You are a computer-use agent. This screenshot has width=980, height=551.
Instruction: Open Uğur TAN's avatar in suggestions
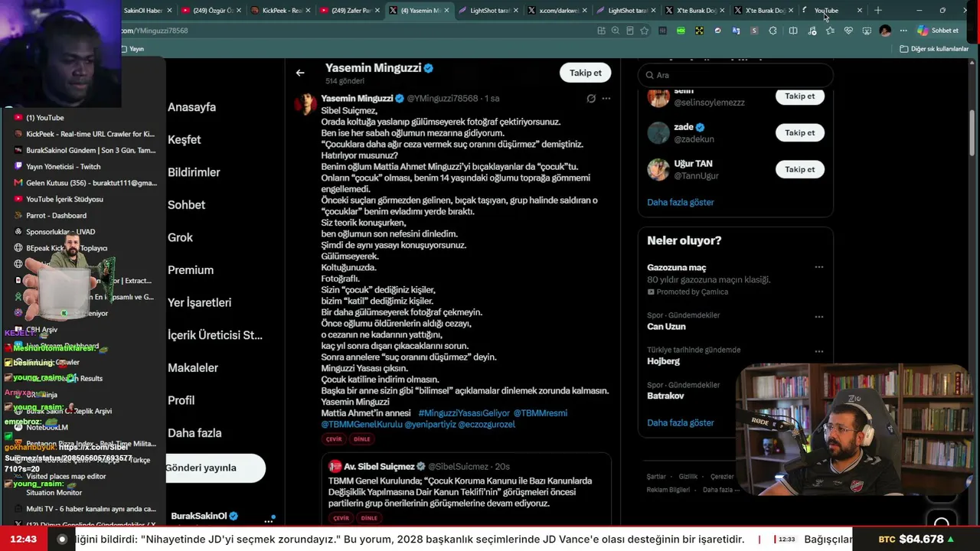point(658,169)
